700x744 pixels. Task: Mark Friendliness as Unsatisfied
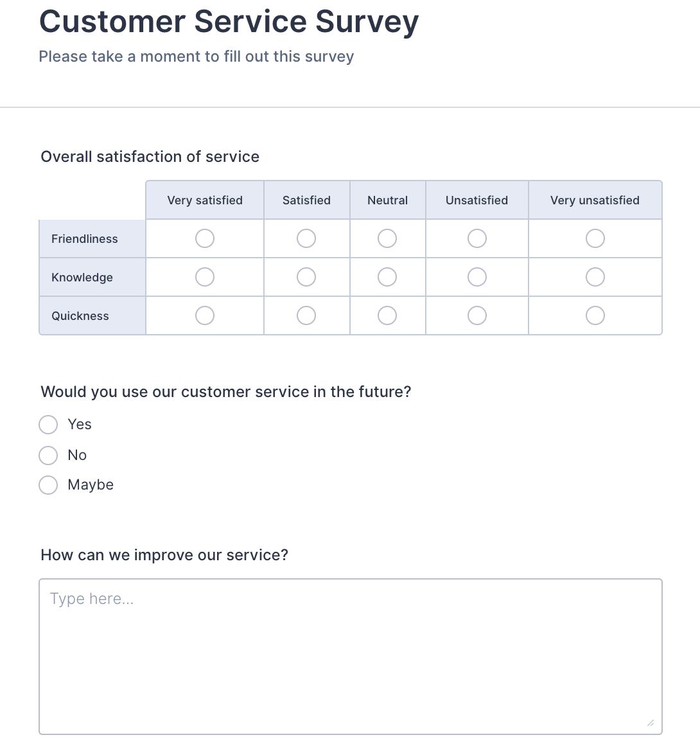(x=477, y=238)
